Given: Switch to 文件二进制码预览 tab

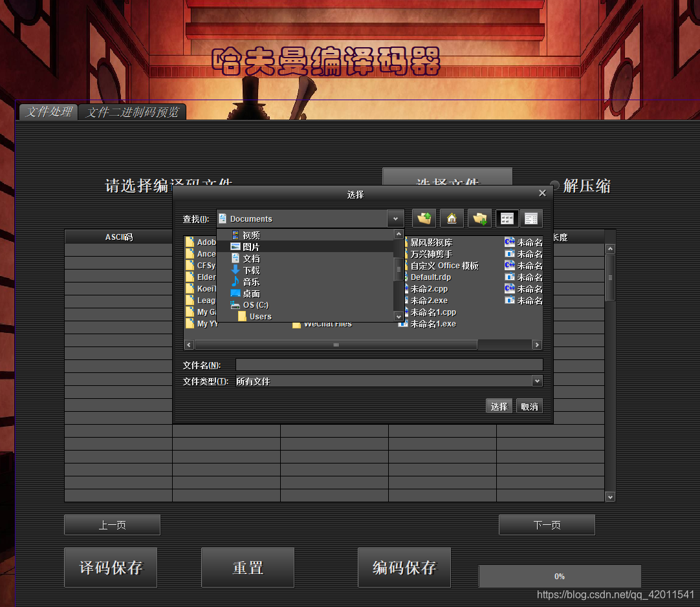Looking at the screenshot, I should (x=132, y=112).
